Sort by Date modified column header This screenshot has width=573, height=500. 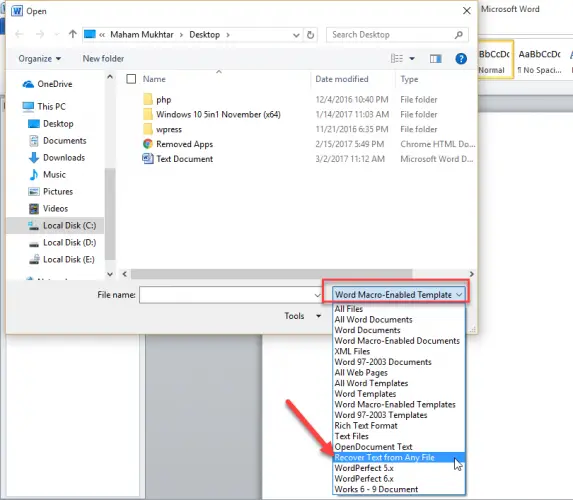point(342,79)
